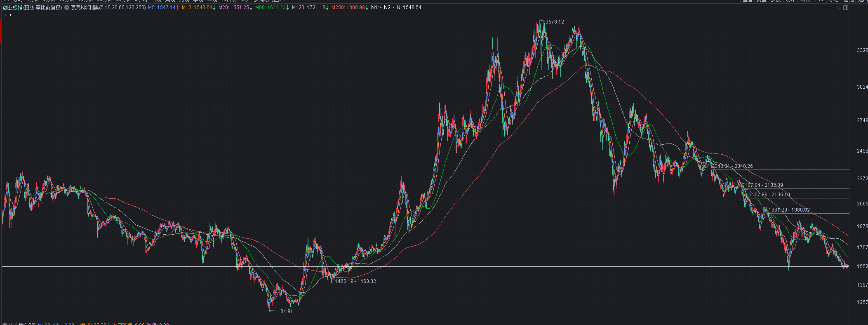Click the 1184.91 low price marker

(283, 311)
